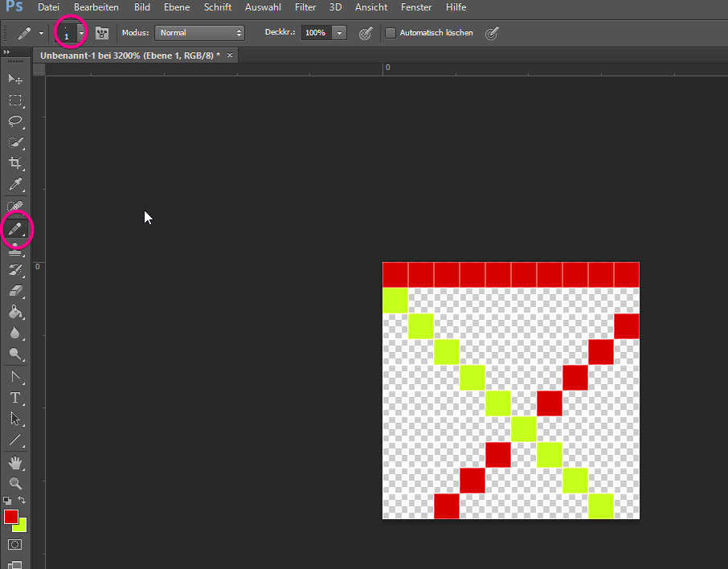Open the Deckkraft percentage dropdown
728x569 pixels.
[x=339, y=33]
